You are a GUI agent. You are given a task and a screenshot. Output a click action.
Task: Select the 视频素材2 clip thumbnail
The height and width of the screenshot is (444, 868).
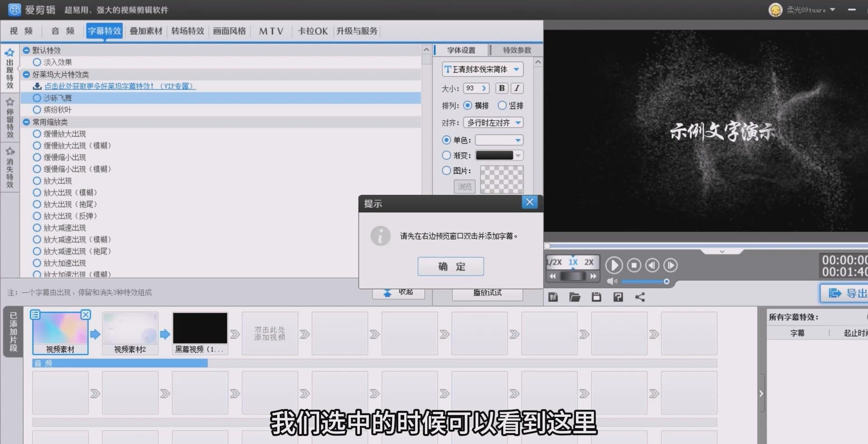(x=130, y=333)
